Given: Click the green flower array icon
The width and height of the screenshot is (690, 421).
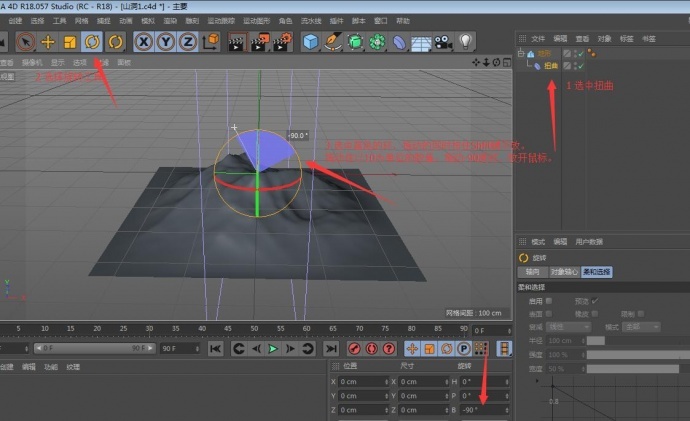Looking at the screenshot, I should point(377,42).
